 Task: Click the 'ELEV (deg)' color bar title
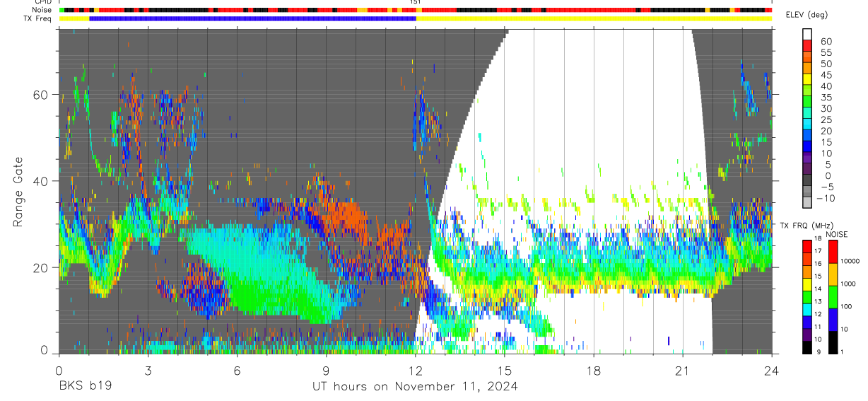(x=807, y=14)
